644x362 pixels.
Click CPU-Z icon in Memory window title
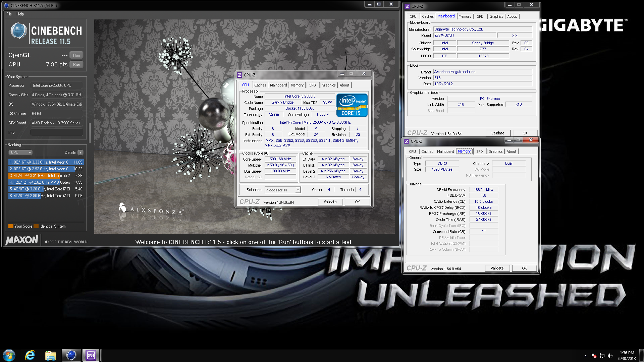(x=406, y=141)
